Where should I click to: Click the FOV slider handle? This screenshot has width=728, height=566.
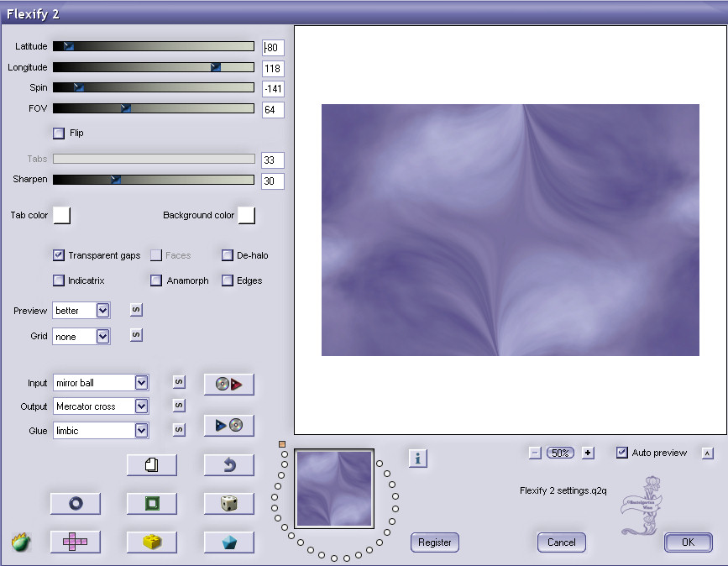[125, 108]
